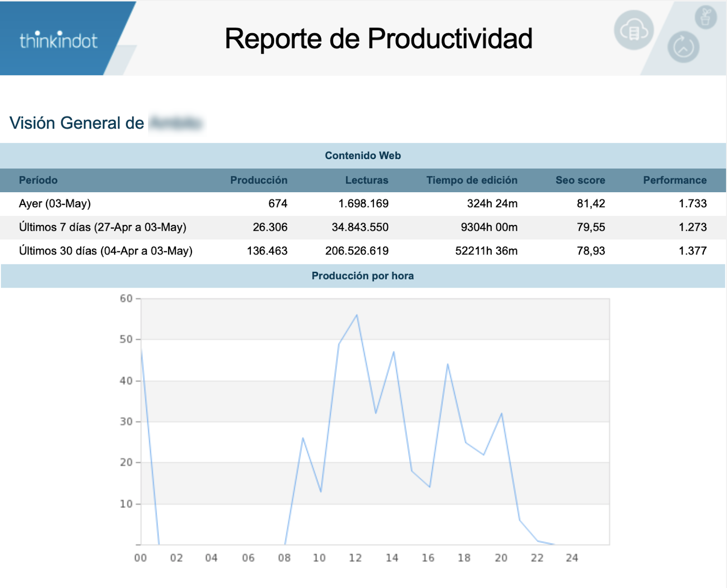Click the chart peak at hour 12
This screenshot has width=727, height=588.
[x=357, y=315]
